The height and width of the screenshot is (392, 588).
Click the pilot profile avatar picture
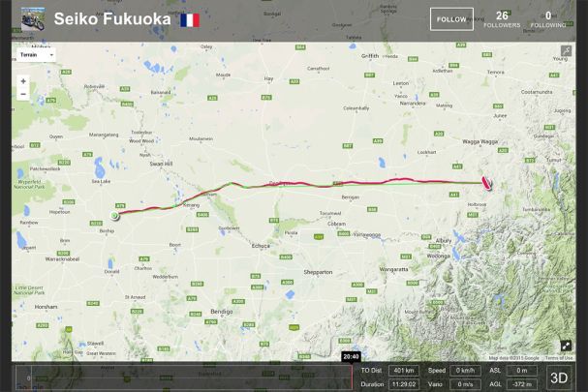[33, 19]
